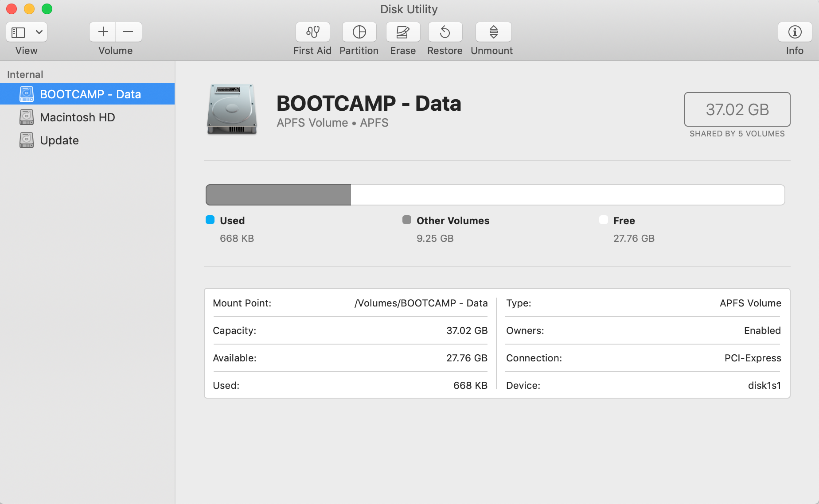819x504 pixels.
Task: Add a new volume with plus button
Action: [103, 32]
